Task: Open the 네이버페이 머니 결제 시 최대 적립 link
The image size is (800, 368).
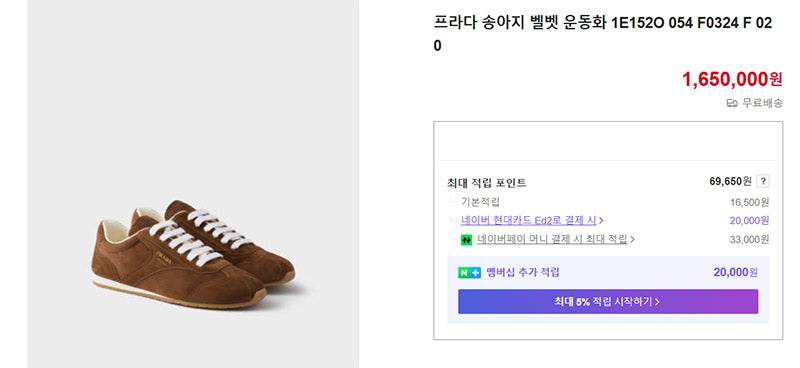Action: (552, 239)
